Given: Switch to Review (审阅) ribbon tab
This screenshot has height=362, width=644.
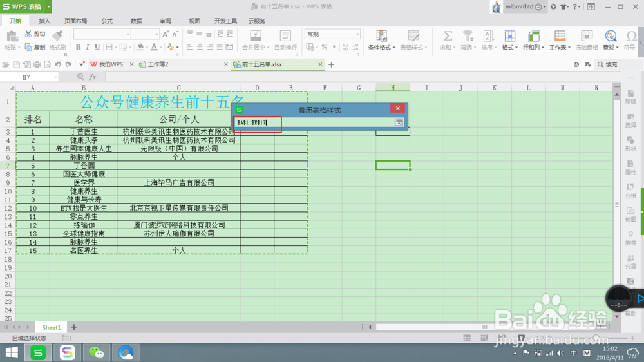Looking at the screenshot, I should 165,21.
